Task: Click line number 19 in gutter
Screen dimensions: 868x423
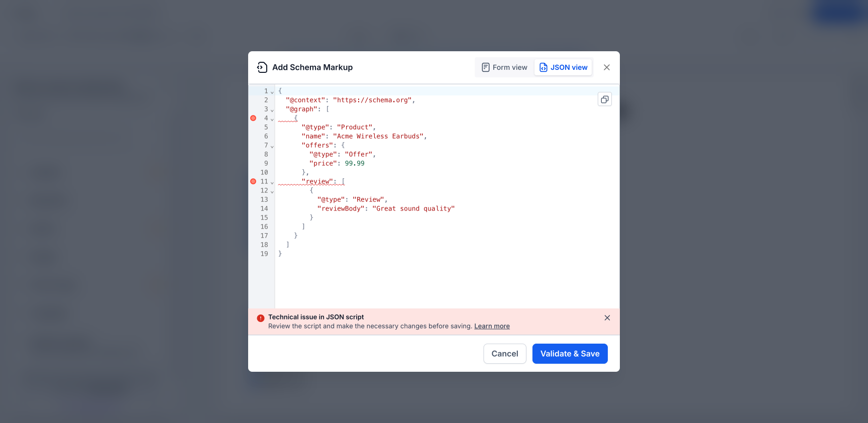Action: [264, 254]
